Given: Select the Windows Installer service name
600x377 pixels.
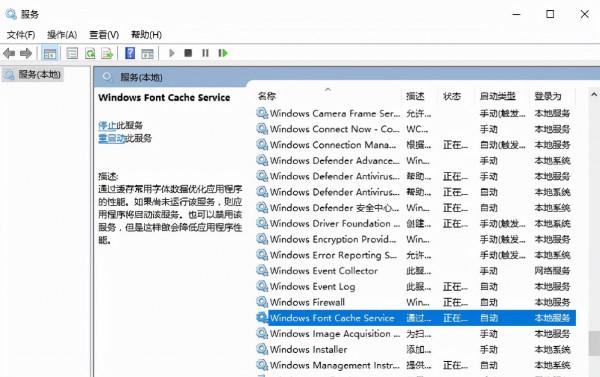Looking at the screenshot, I should pos(308,349).
